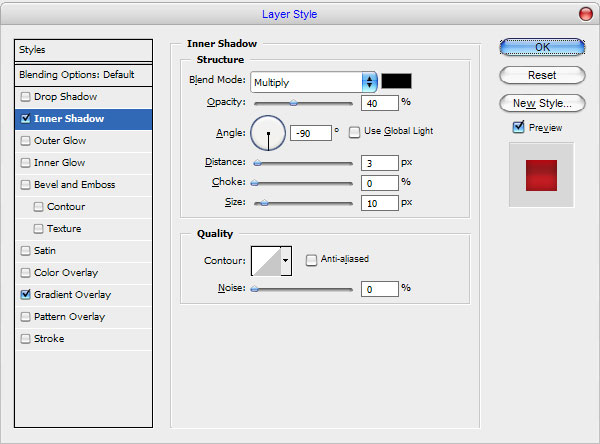600x444 pixels.
Task: Open the Satin settings row
Action: [83, 251]
